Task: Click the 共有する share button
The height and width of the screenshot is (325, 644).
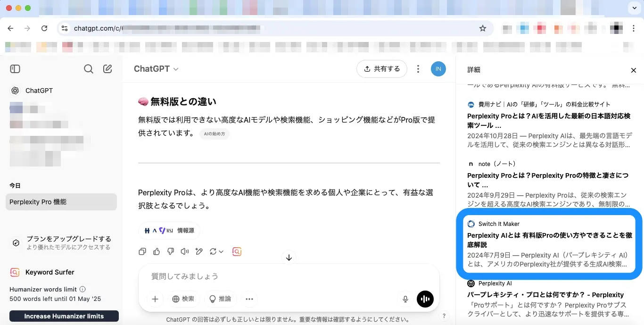Action: tap(382, 69)
